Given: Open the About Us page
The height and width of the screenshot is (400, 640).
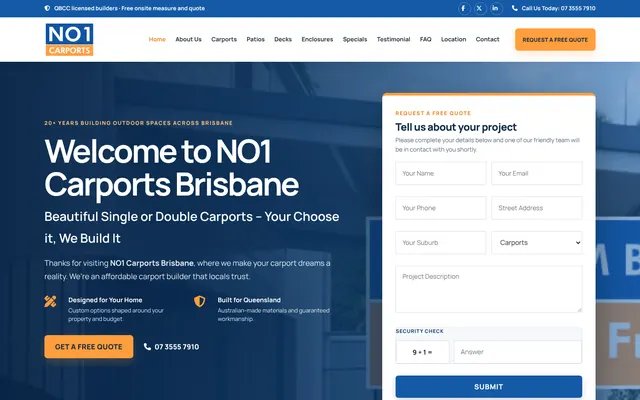Looking at the screenshot, I should (x=189, y=40).
